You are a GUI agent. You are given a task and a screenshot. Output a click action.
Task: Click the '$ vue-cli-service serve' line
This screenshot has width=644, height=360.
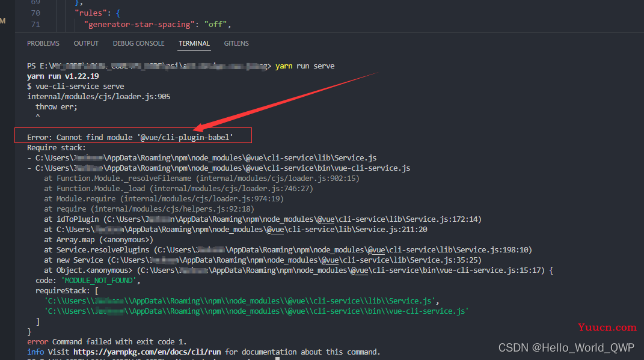(x=76, y=86)
